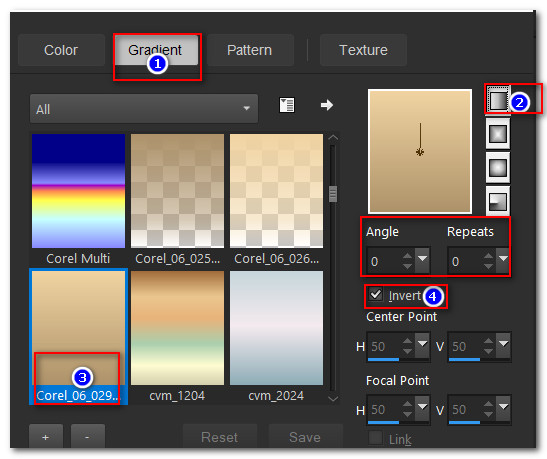The height and width of the screenshot is (459, 547).
Task: Select the cvm_1204 gradient swatch
Action: (x=177, y=328)
